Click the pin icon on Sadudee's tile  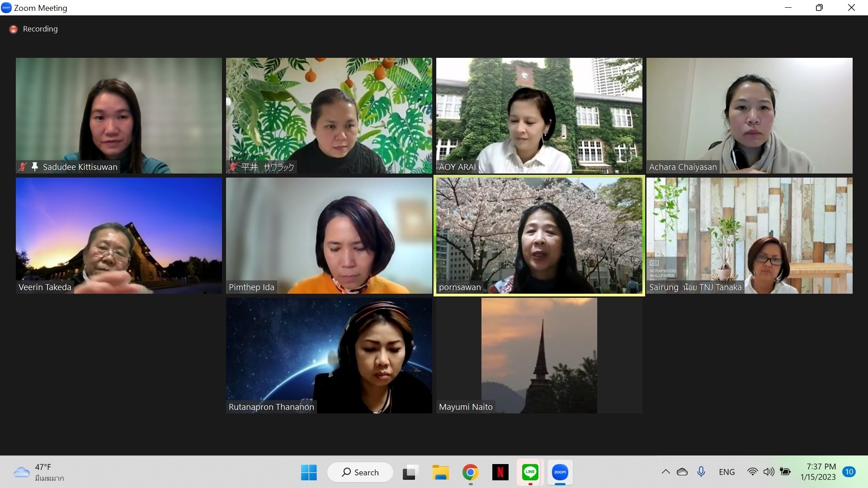click(x=34, y=167)
